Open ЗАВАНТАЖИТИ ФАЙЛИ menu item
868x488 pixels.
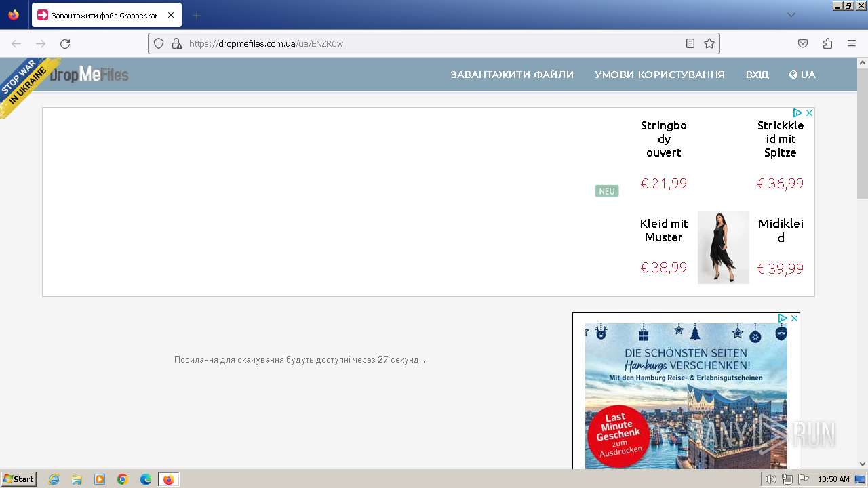coord(512,75)
